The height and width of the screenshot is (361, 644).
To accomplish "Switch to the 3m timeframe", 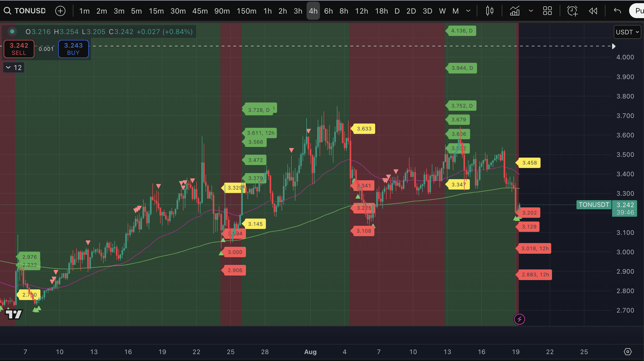I will [x=119, y=11].
